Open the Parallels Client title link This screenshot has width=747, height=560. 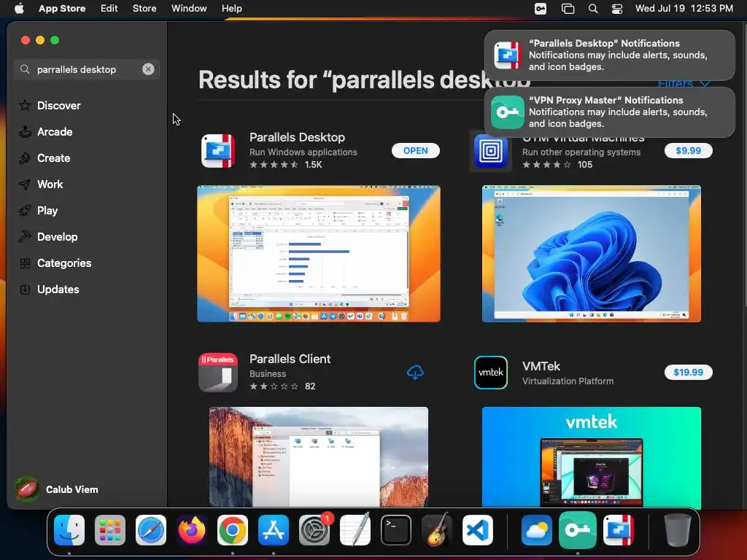click(x=290, y=359)
